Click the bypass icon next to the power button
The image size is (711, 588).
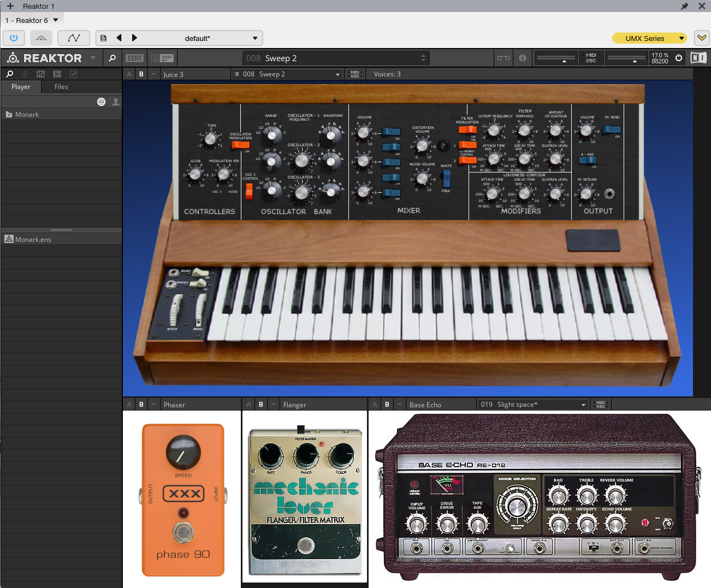(x=41, y=38)
